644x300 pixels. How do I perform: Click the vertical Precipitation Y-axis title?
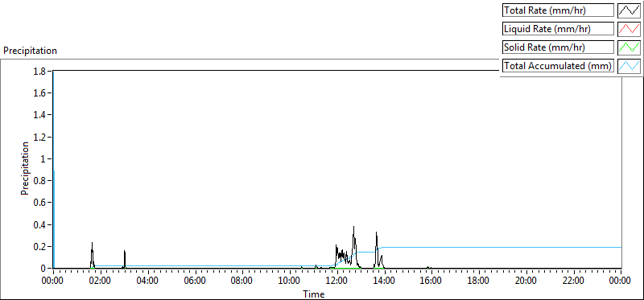tap(25, 169)
